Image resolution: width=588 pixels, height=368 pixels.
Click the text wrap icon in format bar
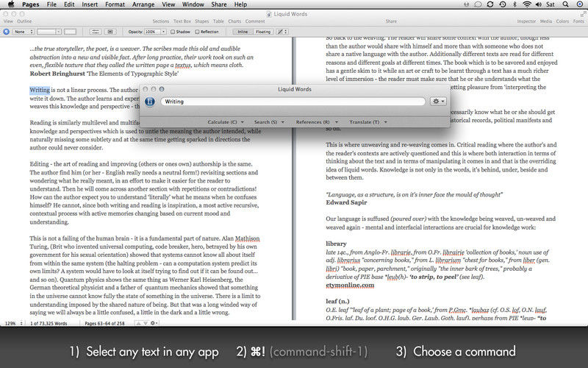point(96,32)
